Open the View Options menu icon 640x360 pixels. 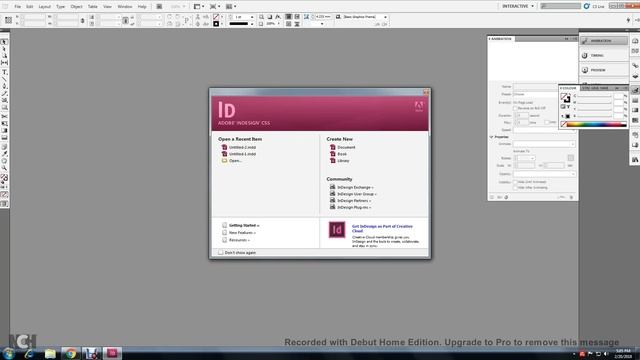point(198,7)
